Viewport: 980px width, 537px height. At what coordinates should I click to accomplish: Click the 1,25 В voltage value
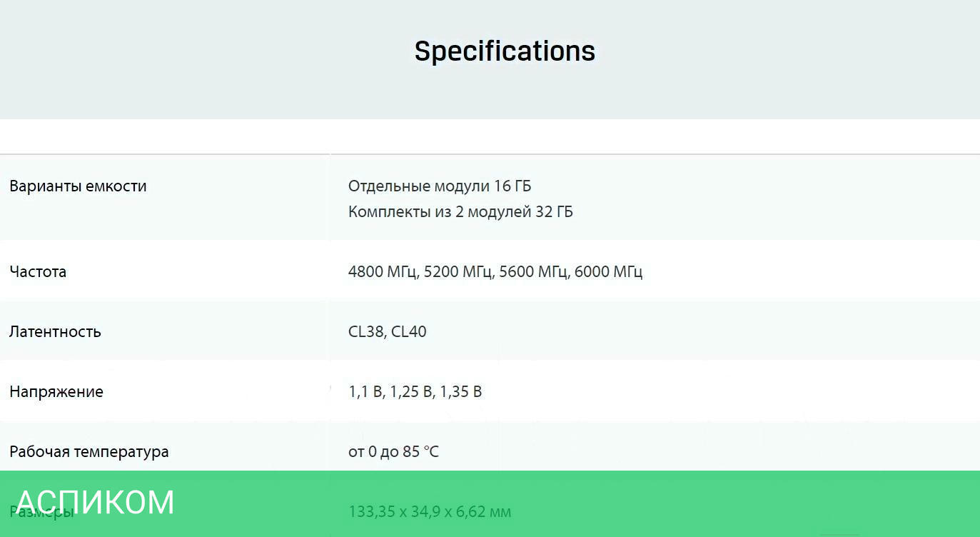click(411, 392)
